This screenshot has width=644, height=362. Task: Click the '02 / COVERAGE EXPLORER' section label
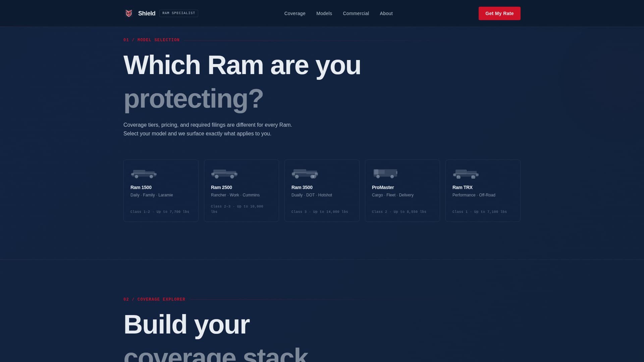[154, 299]
